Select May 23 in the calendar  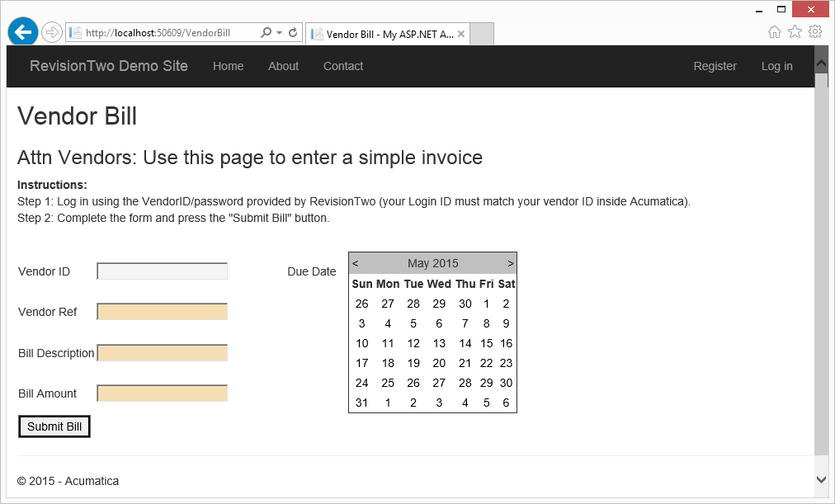[506, 363]
